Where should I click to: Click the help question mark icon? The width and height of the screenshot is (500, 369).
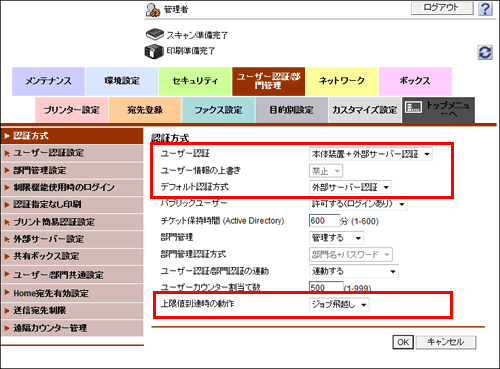click(485, 9)
